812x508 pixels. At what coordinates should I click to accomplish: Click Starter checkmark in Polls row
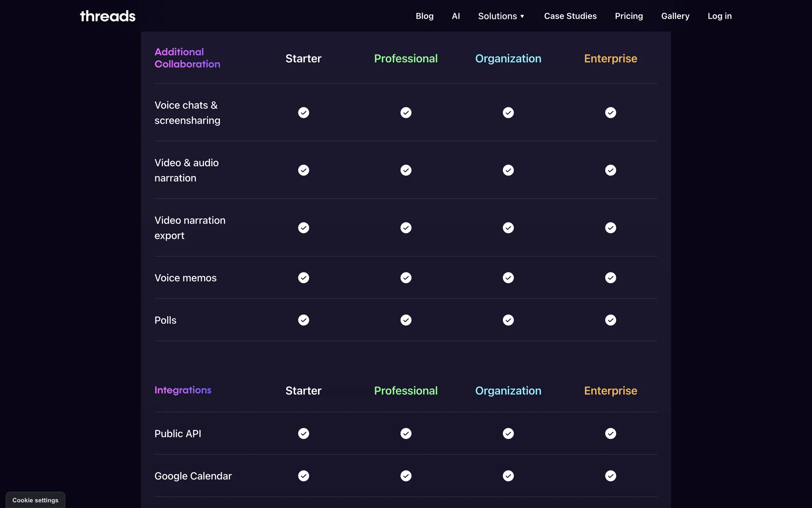(303, 320)
